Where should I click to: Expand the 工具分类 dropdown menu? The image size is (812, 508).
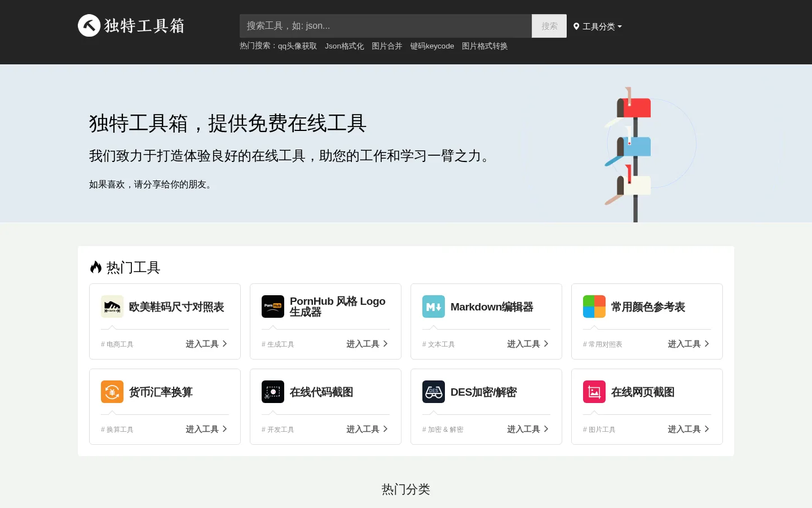(598, 27)
